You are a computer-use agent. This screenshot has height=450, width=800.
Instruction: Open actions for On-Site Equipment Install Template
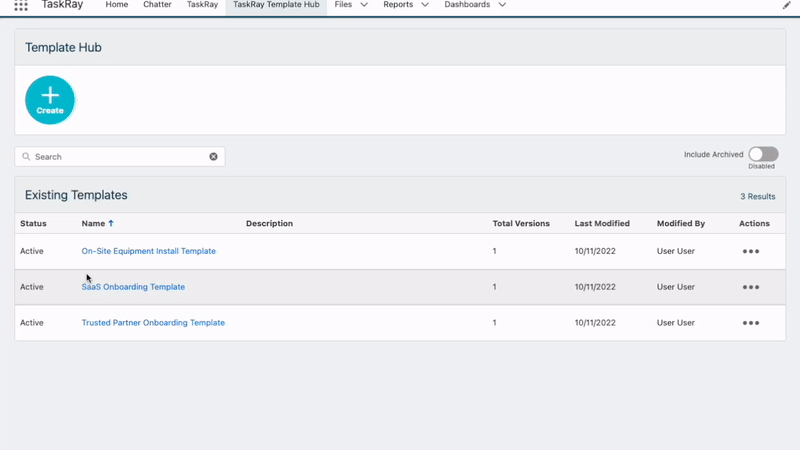tap(751, 251)
